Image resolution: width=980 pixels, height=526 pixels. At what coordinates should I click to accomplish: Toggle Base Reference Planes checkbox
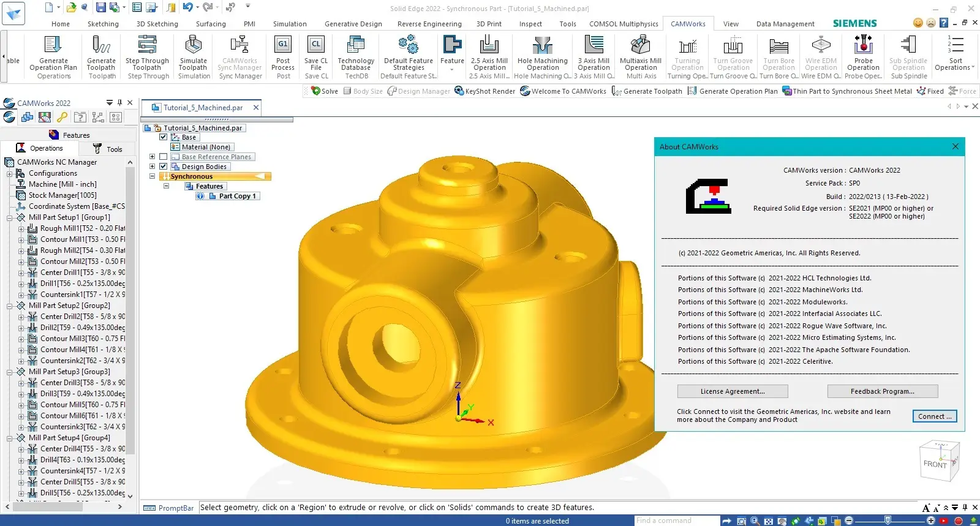[164, 157]
